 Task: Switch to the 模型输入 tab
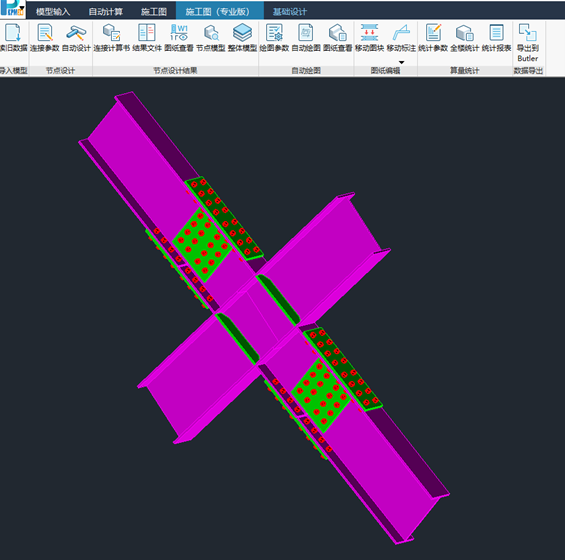(53, 12)
